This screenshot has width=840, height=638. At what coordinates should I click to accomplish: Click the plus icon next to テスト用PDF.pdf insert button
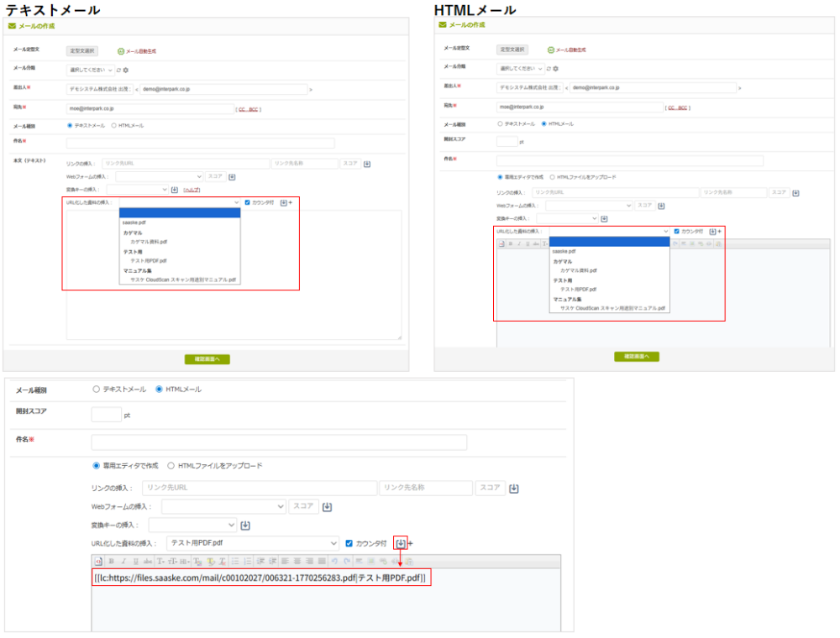tap(411, 543)
